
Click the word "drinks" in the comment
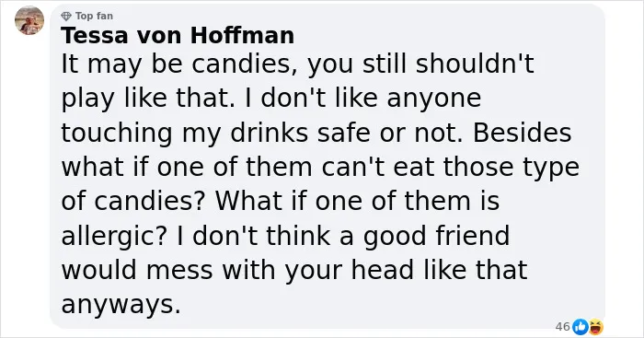269,133
